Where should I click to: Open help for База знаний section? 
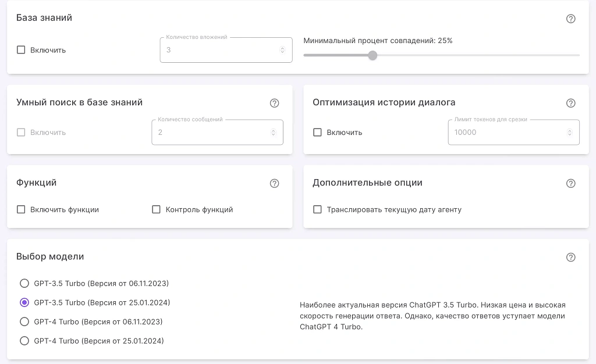click(x=571, y=19)
